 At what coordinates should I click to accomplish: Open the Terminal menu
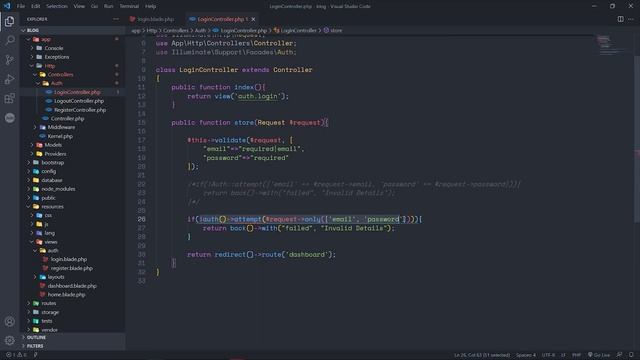click(x=129, y=6)
